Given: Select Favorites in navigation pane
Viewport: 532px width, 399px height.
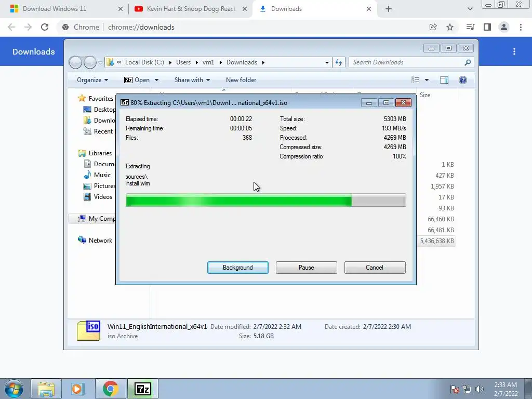Looking at the screenshot, I should pos(96,98).
